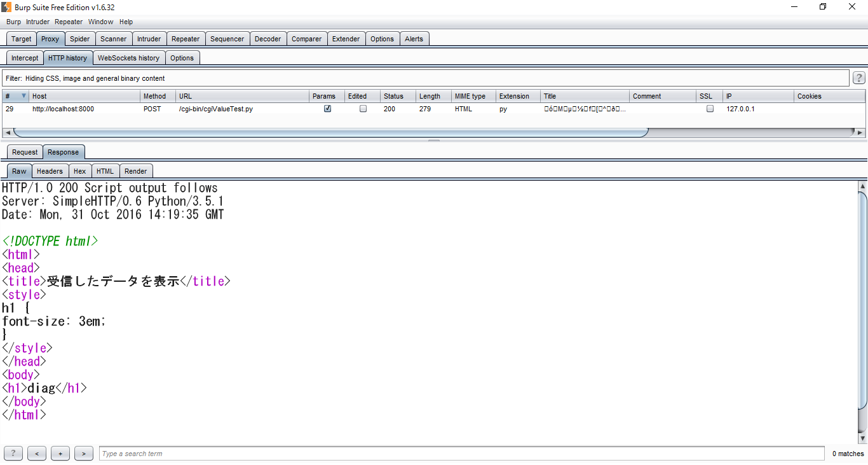
Task: Switch to the Decoder tab
Action: (268, 39)
